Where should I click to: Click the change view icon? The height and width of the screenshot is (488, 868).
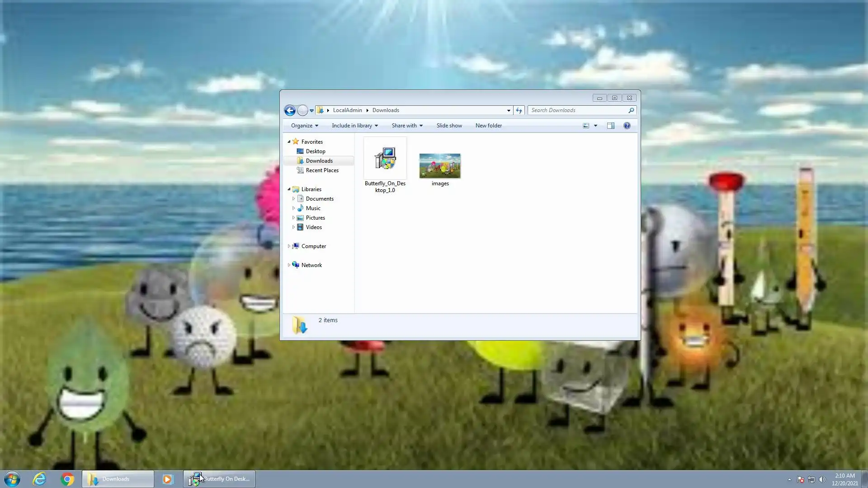(586, 126)
